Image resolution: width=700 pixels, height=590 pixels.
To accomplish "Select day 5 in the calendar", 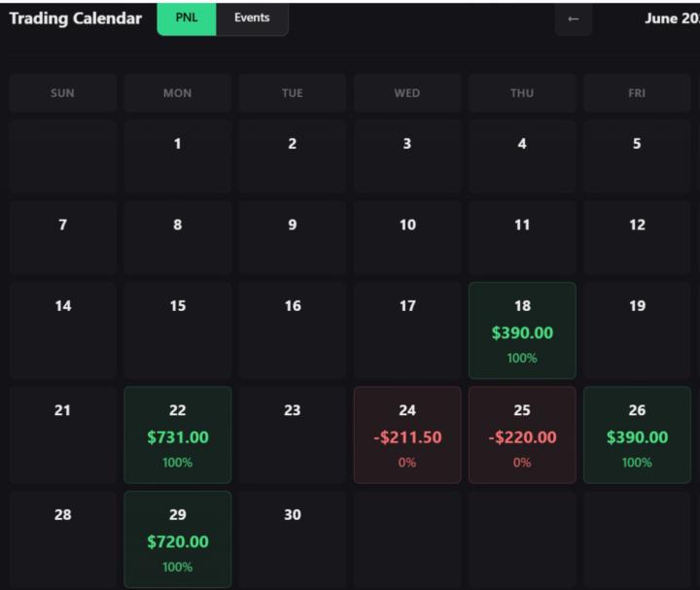I will (637, 156).
